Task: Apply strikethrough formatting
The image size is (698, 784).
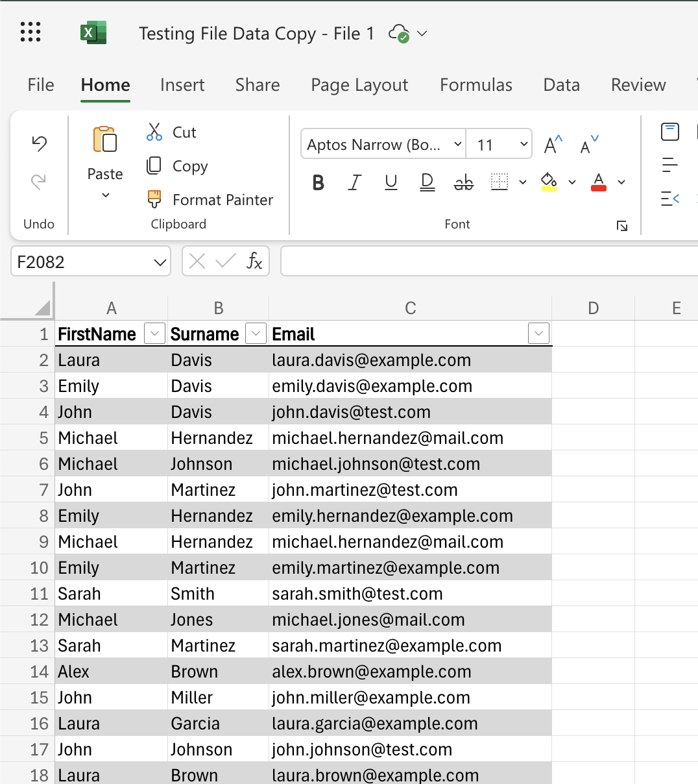Action: 463,182
